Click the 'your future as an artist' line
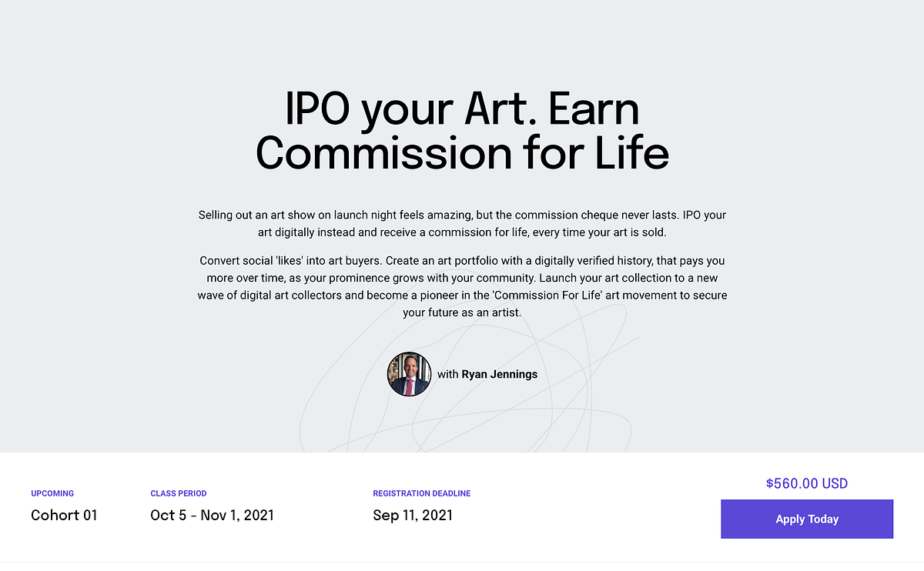 [462, 313]
